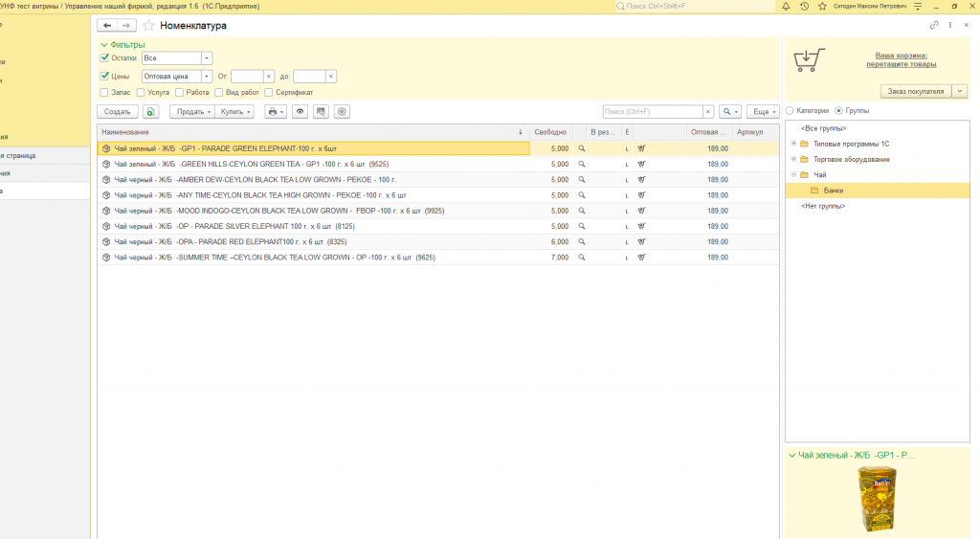Open the Остатки dropdown showing Все

coord(207,58)
